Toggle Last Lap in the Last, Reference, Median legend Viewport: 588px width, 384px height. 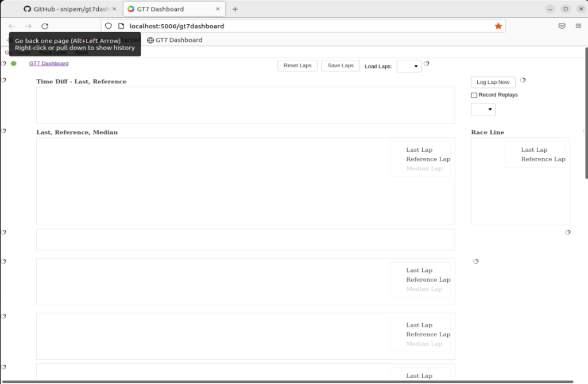(419, 150)
